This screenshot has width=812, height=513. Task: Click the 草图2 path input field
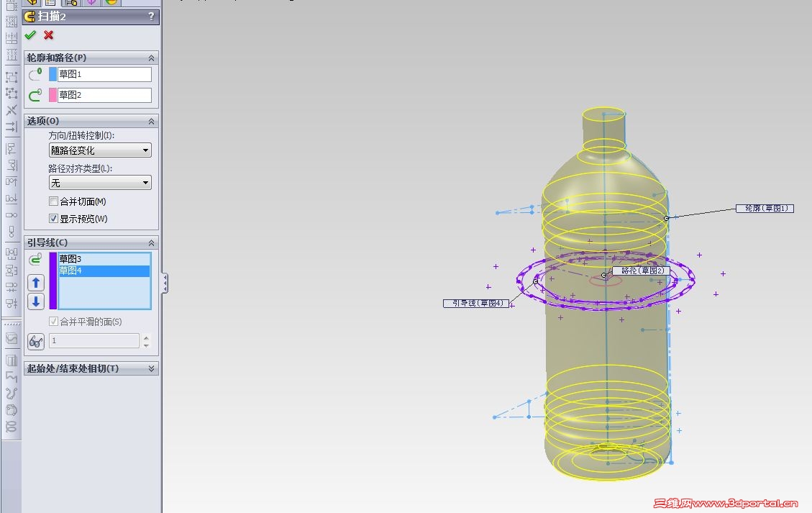point(104,95)
